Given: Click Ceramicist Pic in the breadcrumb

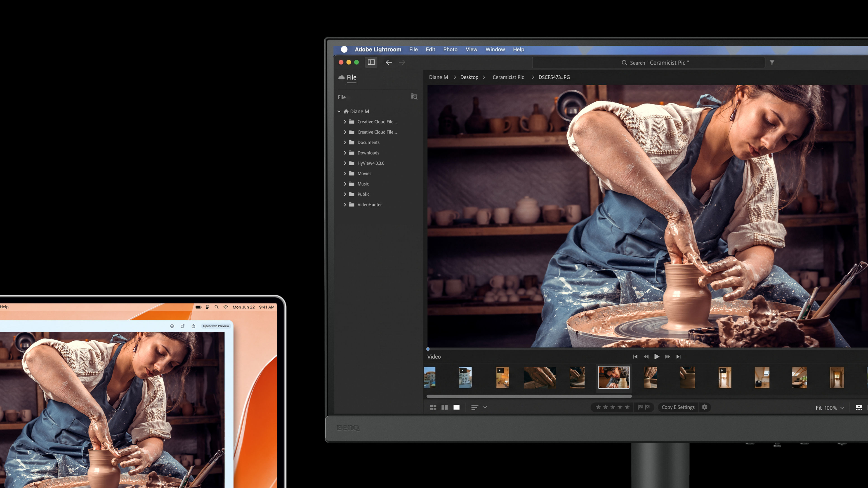Looking at the screenshot, I should pos(508,77).
